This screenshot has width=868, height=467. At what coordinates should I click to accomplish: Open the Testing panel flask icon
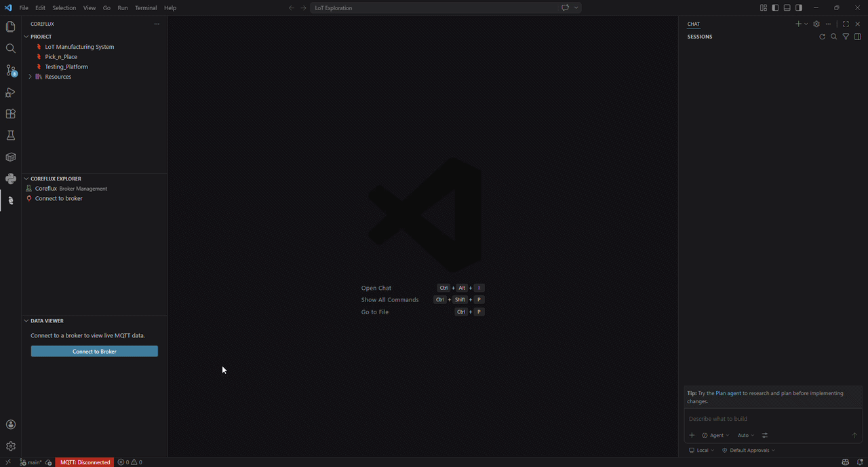coord(10,135)
